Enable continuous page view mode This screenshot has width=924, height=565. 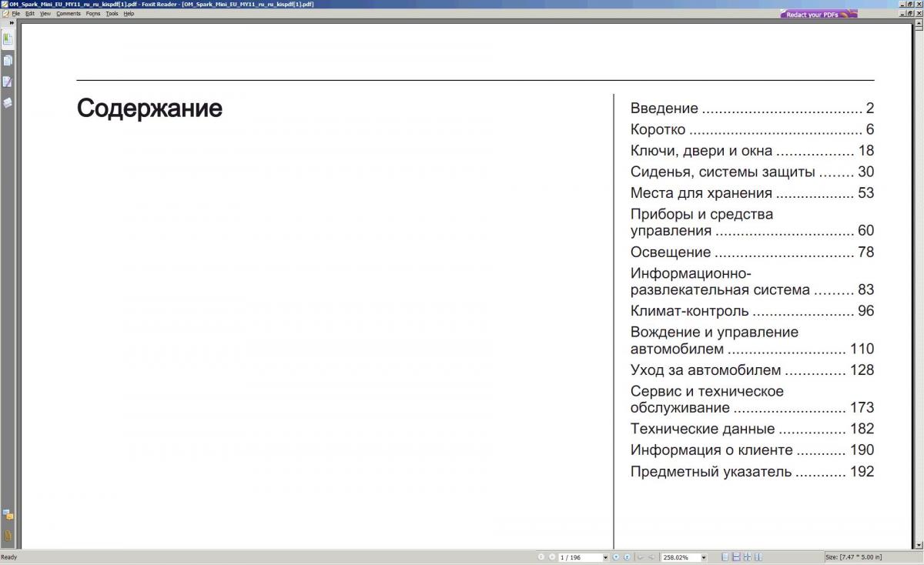coord(736,557)
